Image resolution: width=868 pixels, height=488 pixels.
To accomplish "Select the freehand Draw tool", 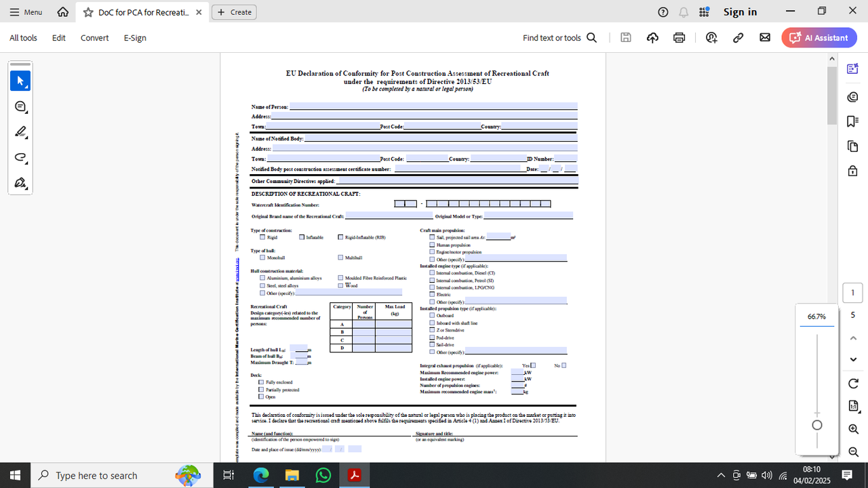I will point(20,157).
